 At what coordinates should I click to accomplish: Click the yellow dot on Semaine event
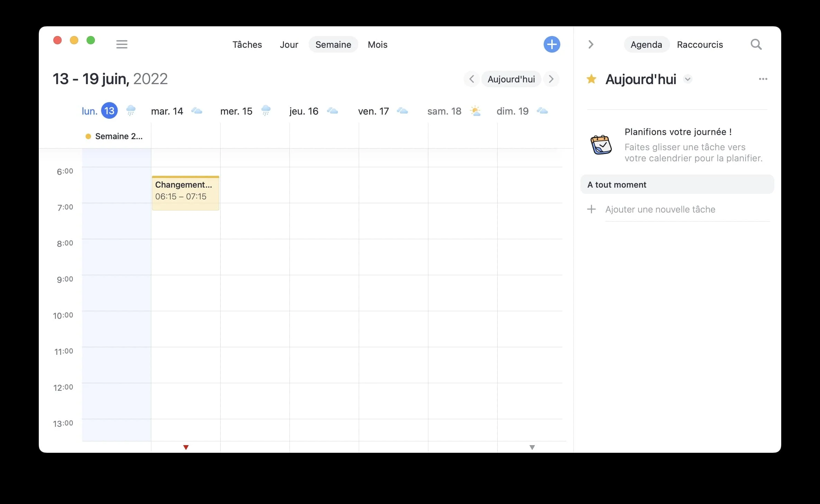tap(88, 136)
